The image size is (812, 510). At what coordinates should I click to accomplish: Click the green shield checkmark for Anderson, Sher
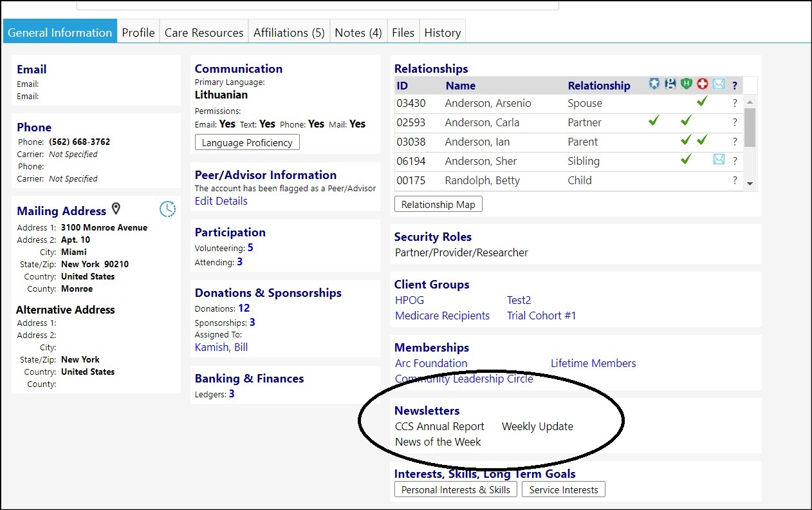coord(686,159)
